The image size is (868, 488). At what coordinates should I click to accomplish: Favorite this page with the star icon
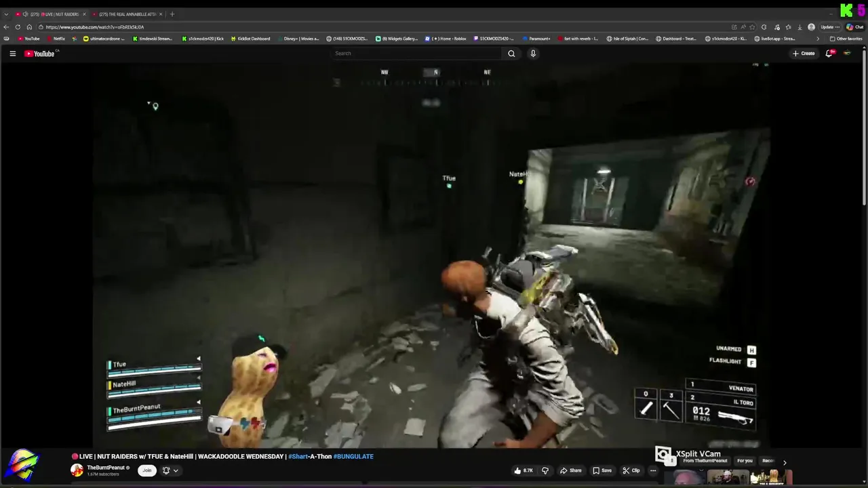click(x=752, y=27)
